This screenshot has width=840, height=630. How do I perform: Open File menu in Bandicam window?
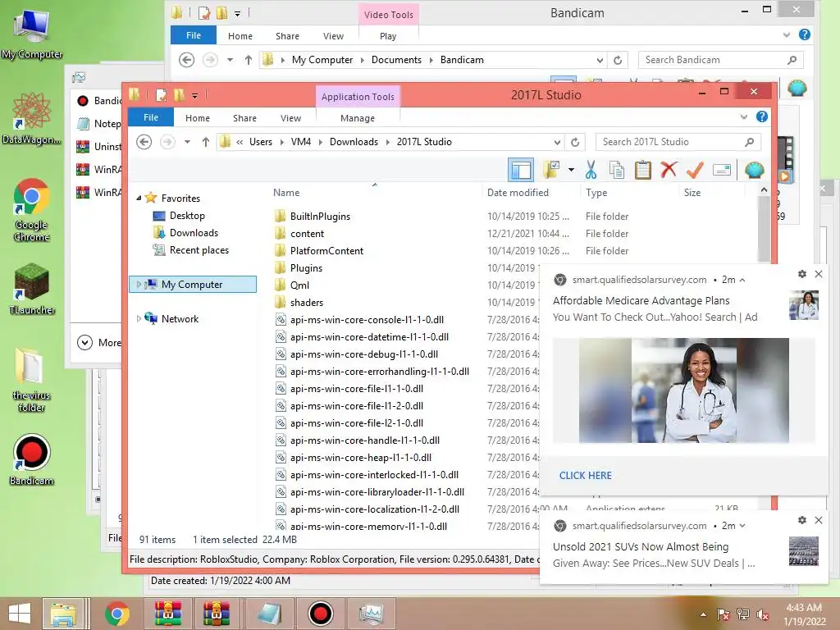point(194,35)
